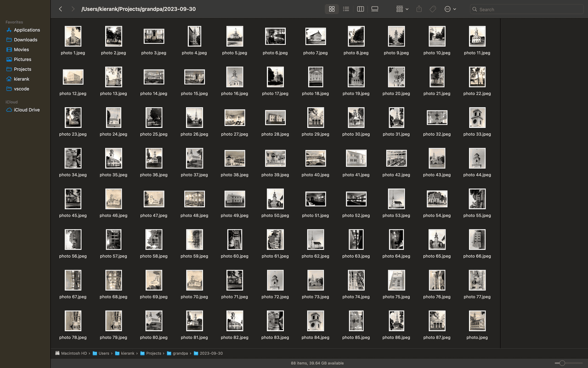Click the Share toolbar icon
Viewport: 588px width, 368px height.
click(419, 9)
